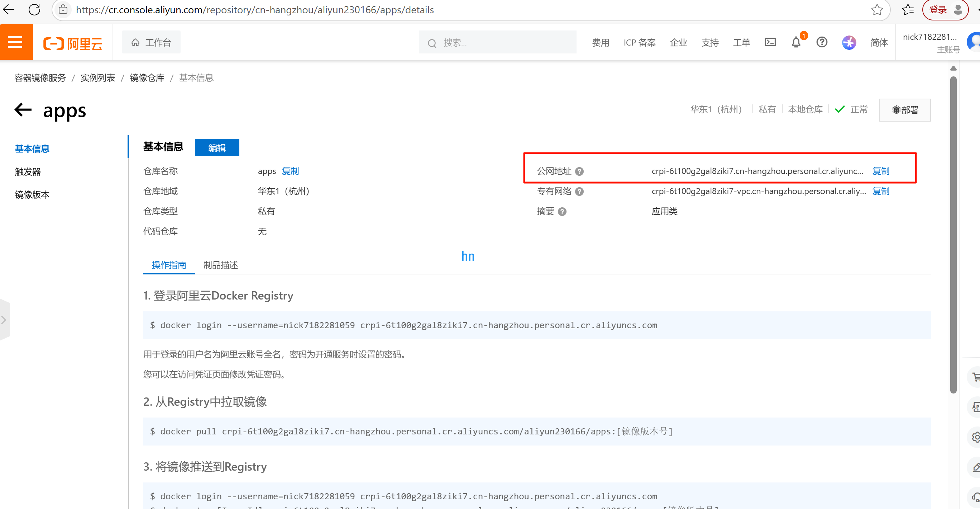Click the back arrow beside apps title
The image size is (980, 509).
tap(23, 110)
